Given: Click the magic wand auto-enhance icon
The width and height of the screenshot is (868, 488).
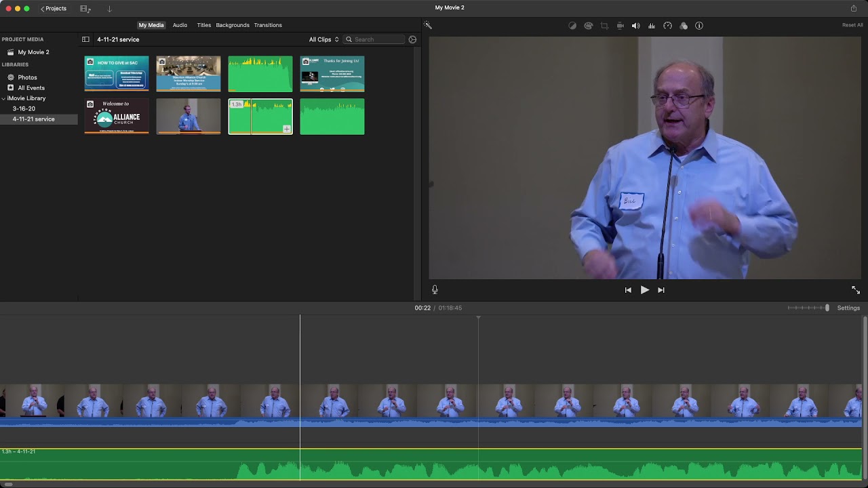Looking at the screenshot, I should pos(428,25).
